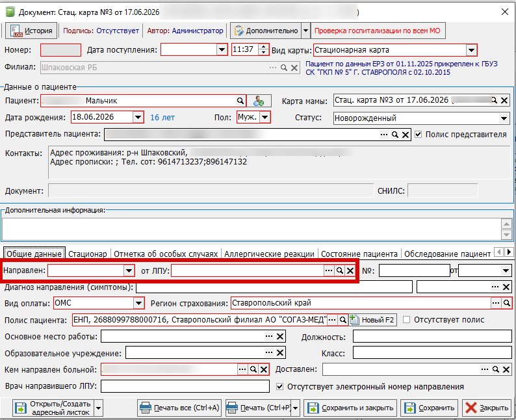This screenshot has height=420, width=516.
Task: Increase admission time with up spinner
Action: [x=263, y=47]
